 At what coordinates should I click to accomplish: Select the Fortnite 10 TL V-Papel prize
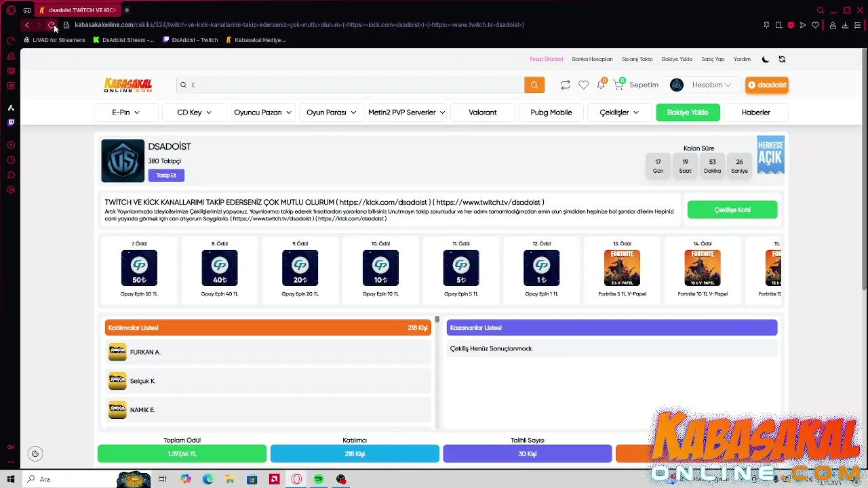703,269
